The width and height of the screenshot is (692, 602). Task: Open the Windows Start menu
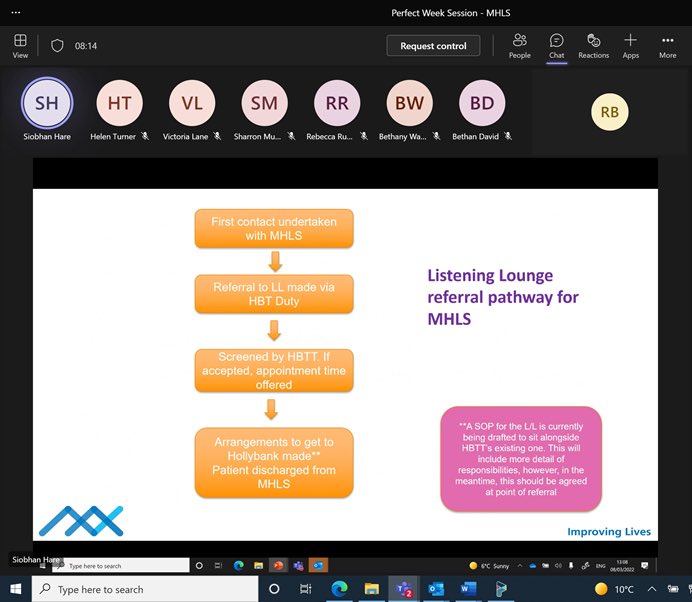click(x=15, y=589)
